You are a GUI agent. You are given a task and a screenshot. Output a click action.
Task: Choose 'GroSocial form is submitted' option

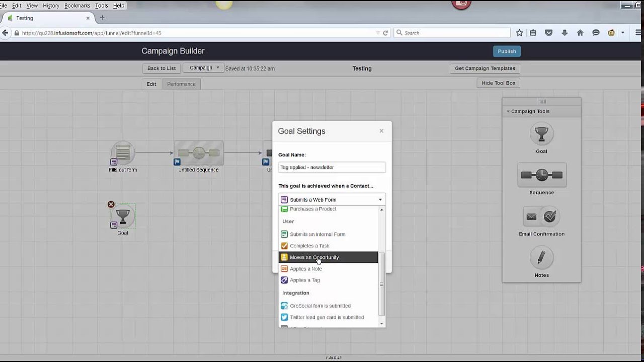tap(329, 306)
